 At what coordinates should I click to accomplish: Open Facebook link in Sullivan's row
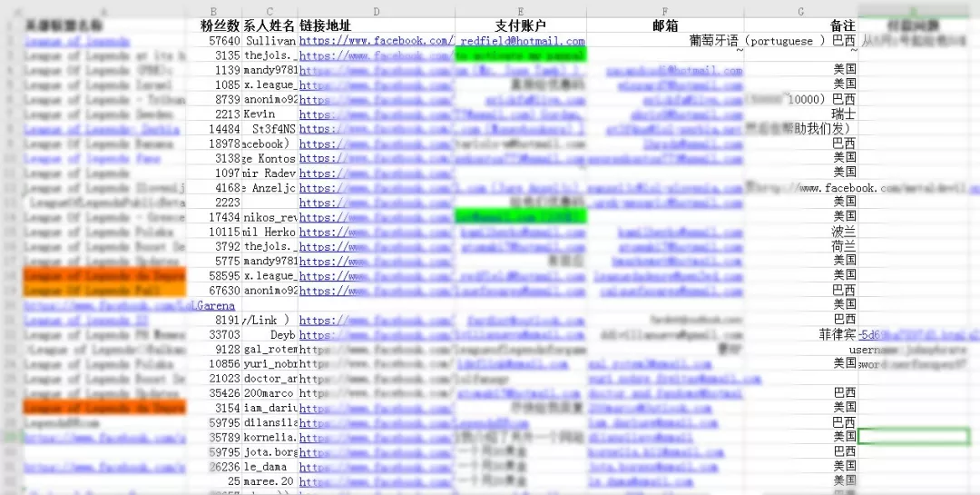[376, 41]
